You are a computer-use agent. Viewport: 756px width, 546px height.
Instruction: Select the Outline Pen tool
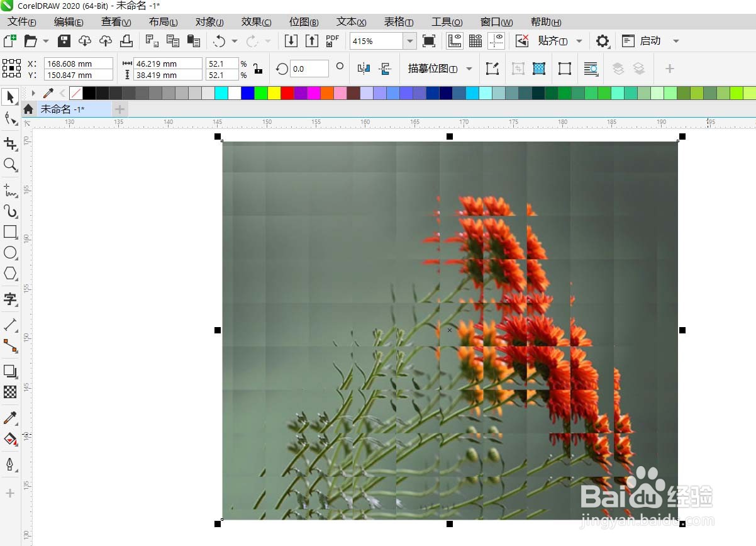(x=10, y=464)
